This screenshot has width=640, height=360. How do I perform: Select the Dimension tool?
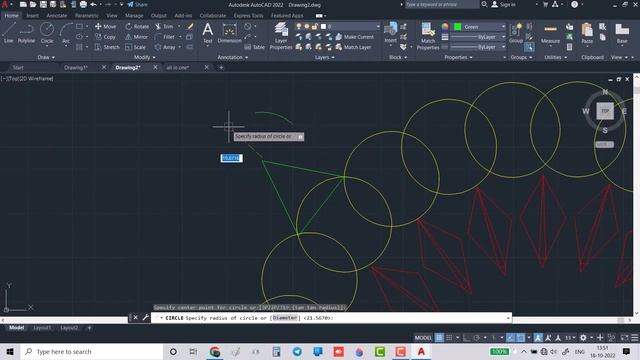pyautogui.click(x=229, y=33)
